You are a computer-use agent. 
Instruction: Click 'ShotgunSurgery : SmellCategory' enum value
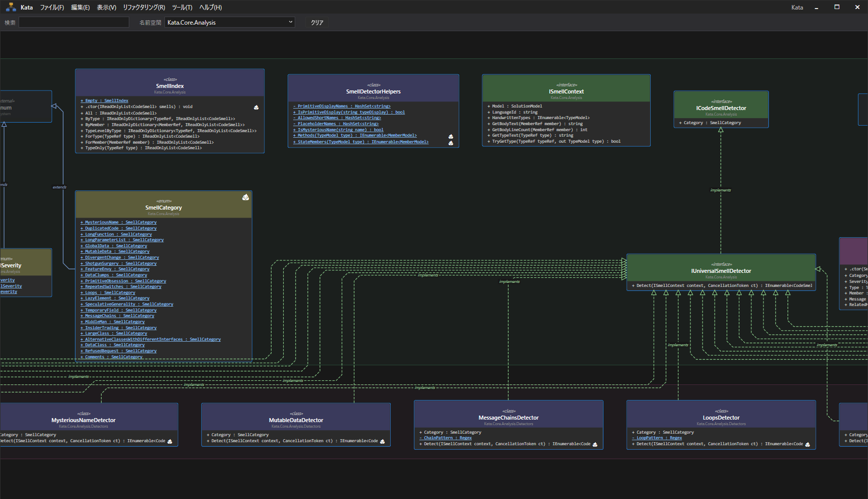pyautogui.click(x=119, y=263)
